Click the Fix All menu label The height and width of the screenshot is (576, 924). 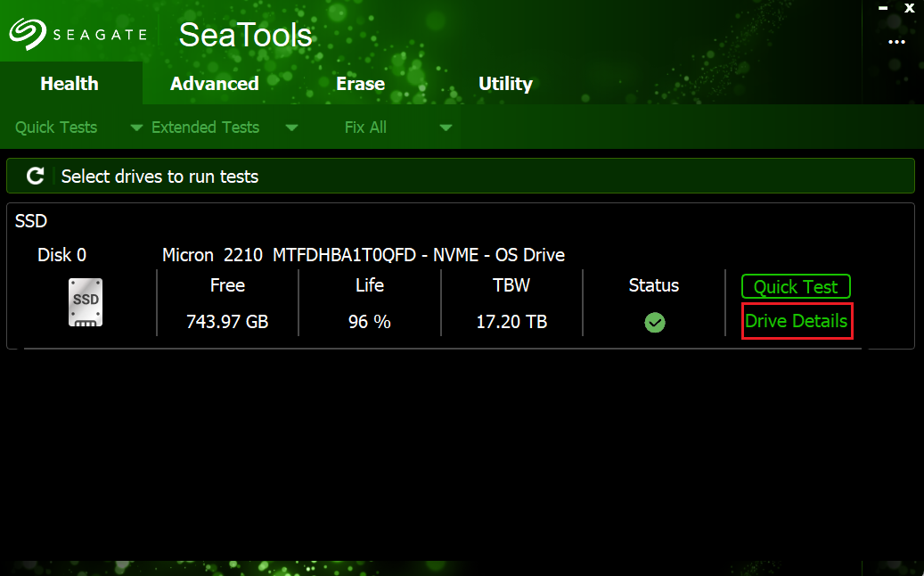365,128
